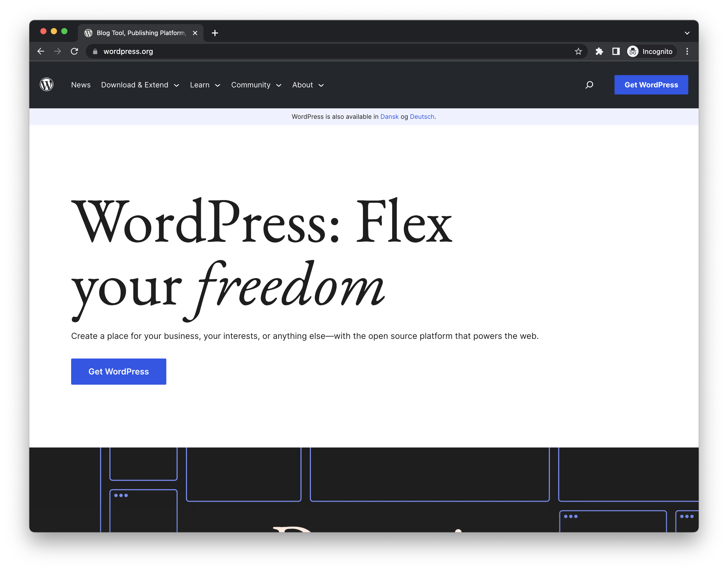This screenshot has height=571, width=728.
Task: Open the Extensions puzzle icon
Action: (x=599, y=51)
